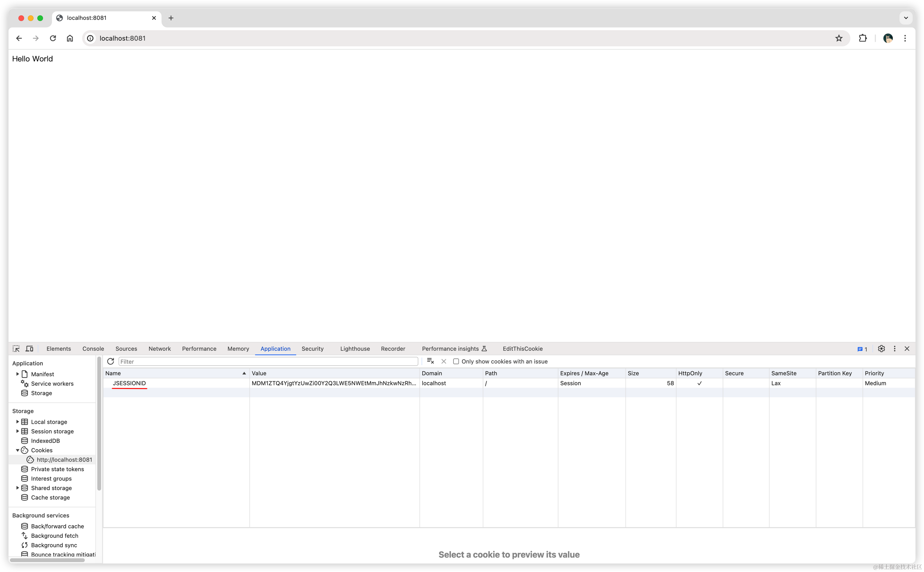Focus the cookie Filter input field
Image resolution: width=924 pixels, height=572 pixels.
[x=268, y=362]
